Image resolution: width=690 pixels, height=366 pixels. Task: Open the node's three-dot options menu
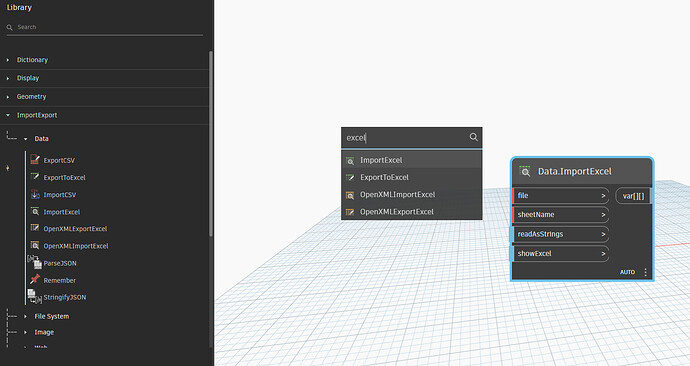click(x=646, y=272)
